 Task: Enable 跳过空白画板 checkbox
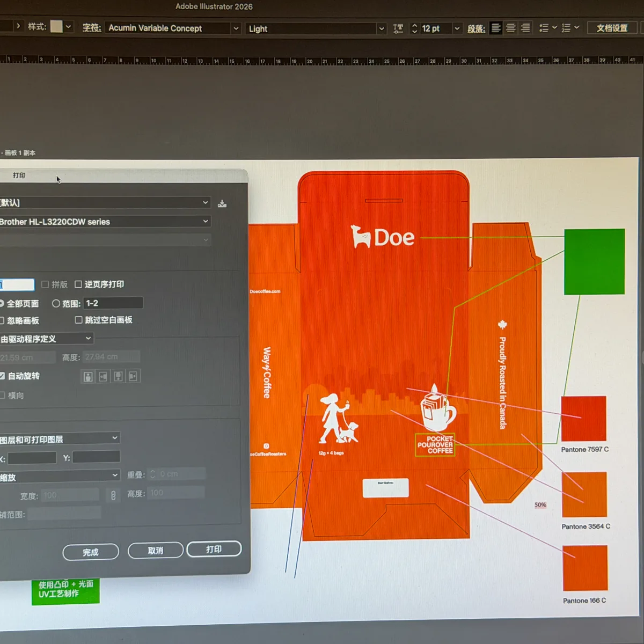[x=79, y=320]
